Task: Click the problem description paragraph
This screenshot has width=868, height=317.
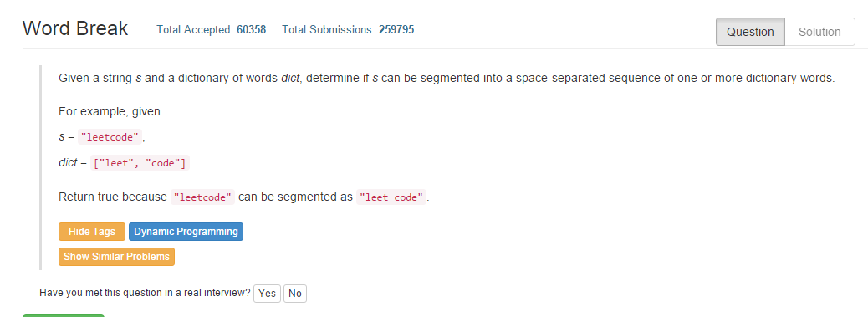Action: point(447,78)
